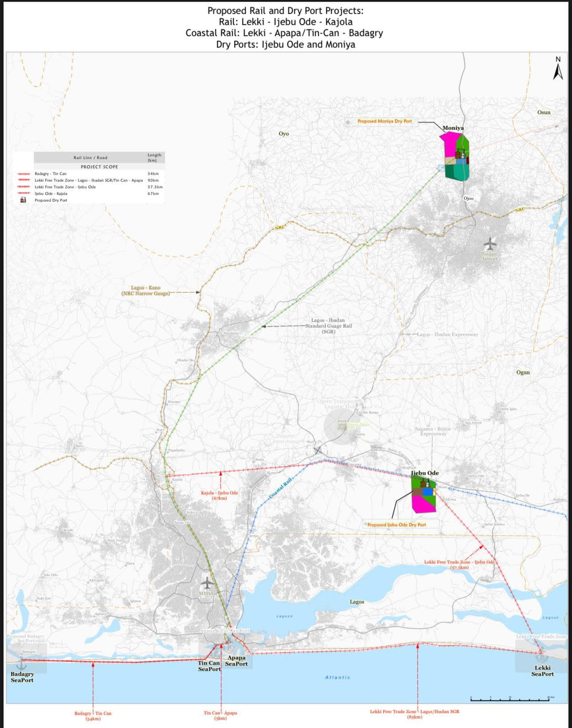Click the 'Tin Can - Apapa (5km)' bottom label
Screen dimensions: 572x728
pos(220,715)
